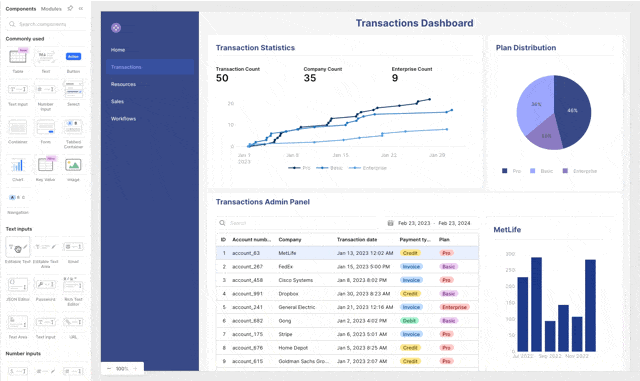Screen dimensions: 640x381
Task: Switch to the Modules tab
Action: (51, 9)
